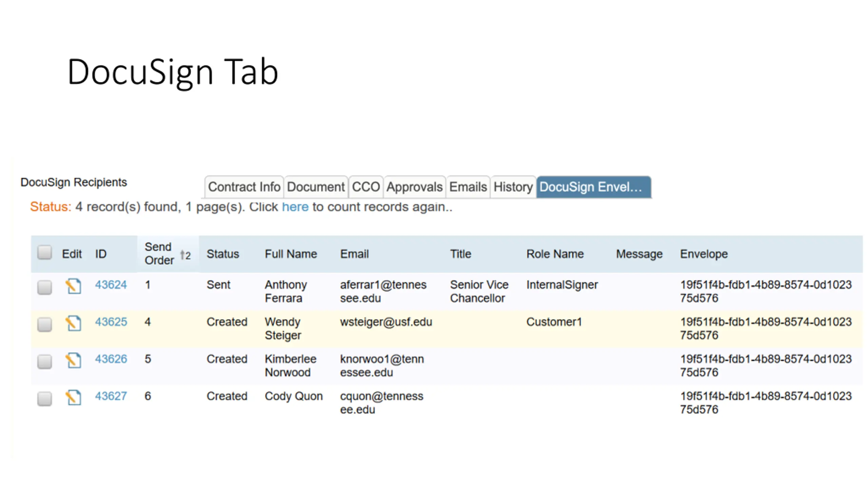Screen dimensions: 868x488
Task: Select the DocuSign Envel... tab
Action: click(x=593, y=187)
